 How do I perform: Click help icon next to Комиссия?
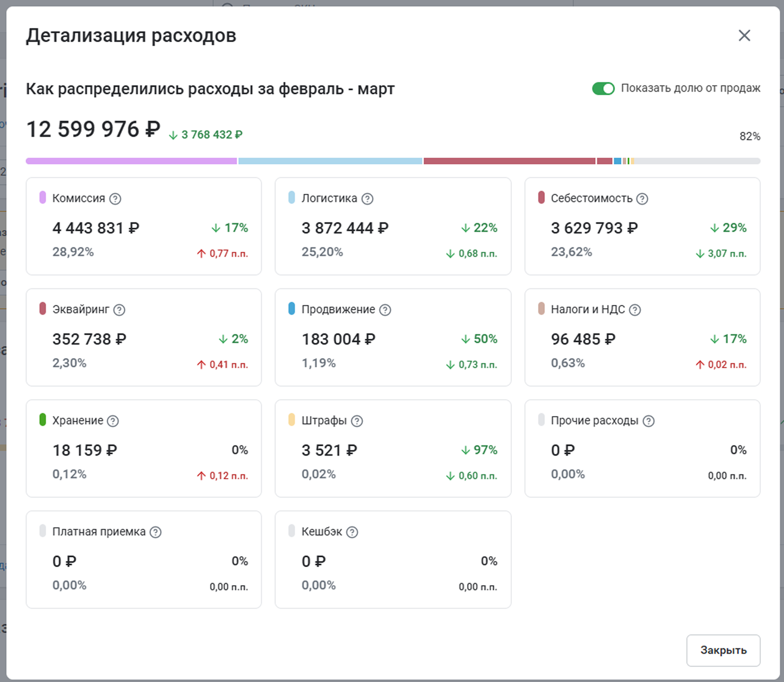[x=115, y=199]
